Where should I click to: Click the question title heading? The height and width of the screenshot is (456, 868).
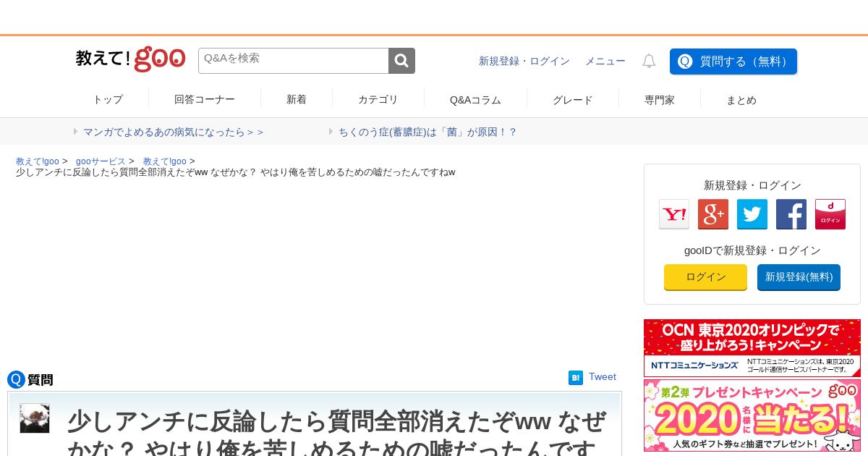(337, 433)
